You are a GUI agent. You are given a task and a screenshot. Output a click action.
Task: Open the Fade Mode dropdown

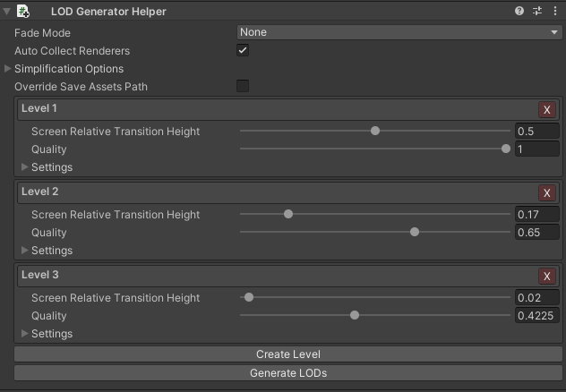pos(399,32)
